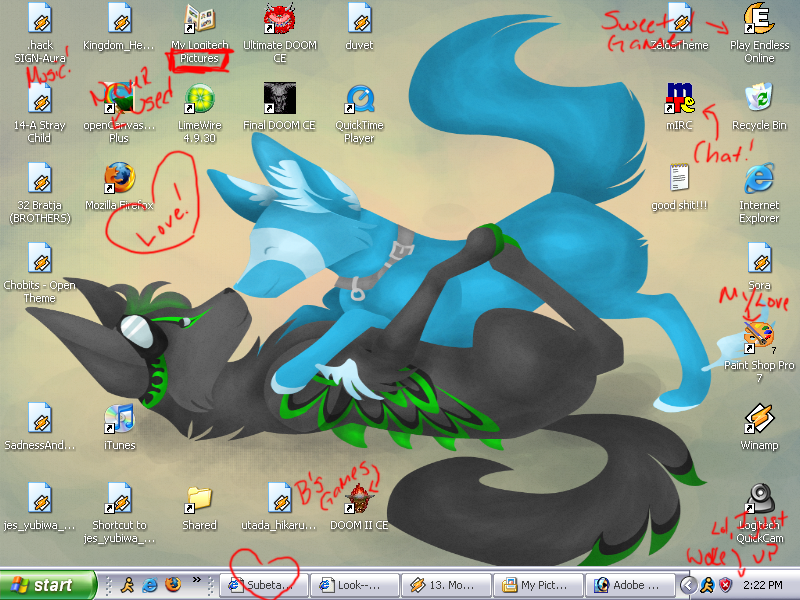Open the iTunes desktop shortcut
The width and height of the screenshot is (800, 600).
click(x=120, y=419)
